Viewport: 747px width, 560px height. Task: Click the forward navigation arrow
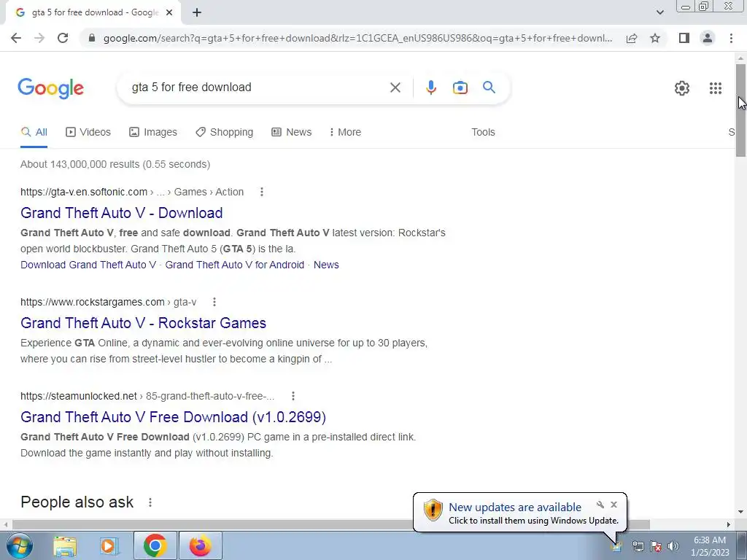tap(39, 38)
